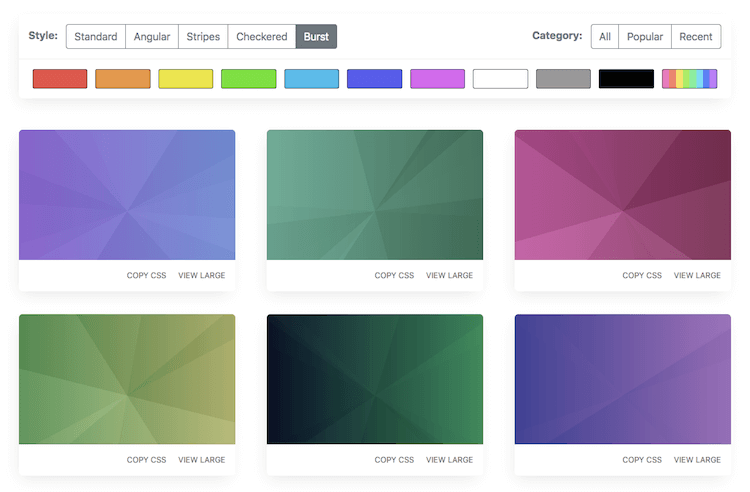Screen dimensions: 750x492
Task: Copy CSS for the purple-blue burst gradient
Action: coord(146,275)
